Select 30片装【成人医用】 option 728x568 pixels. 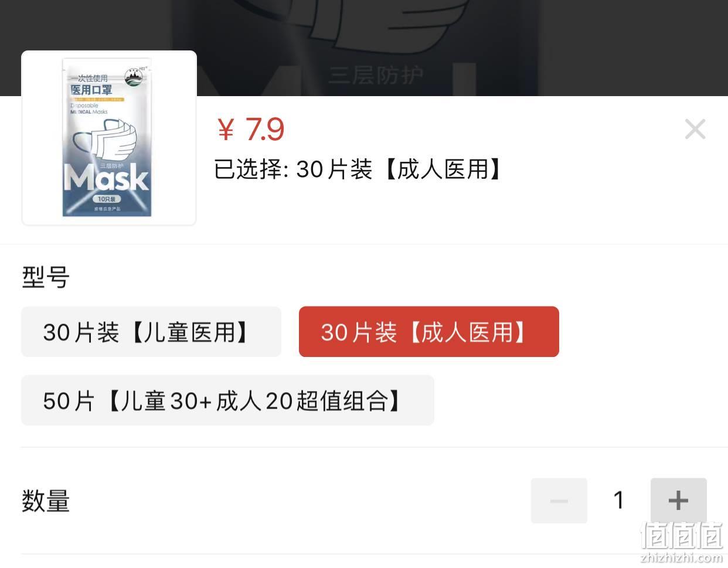pyautogui.click(x=429, y=332)
